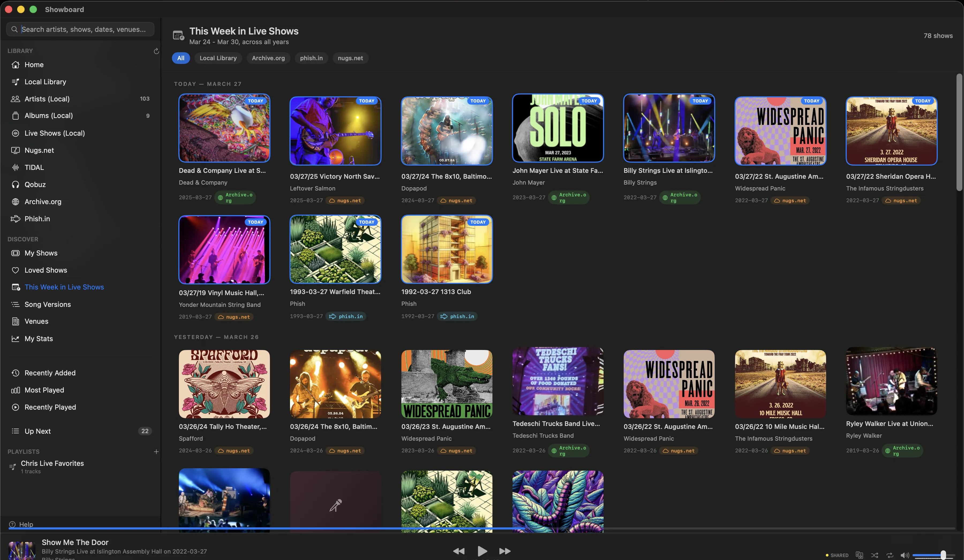Screen dimensions: 964x560
Task: Filter shows by Archive.org tab
Action: tap(268, 58)
